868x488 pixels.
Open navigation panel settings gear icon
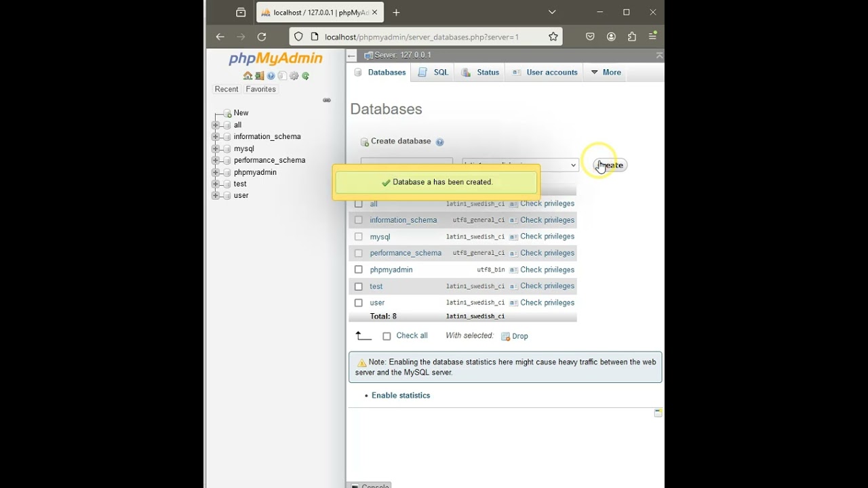click(x=294, y=76)
